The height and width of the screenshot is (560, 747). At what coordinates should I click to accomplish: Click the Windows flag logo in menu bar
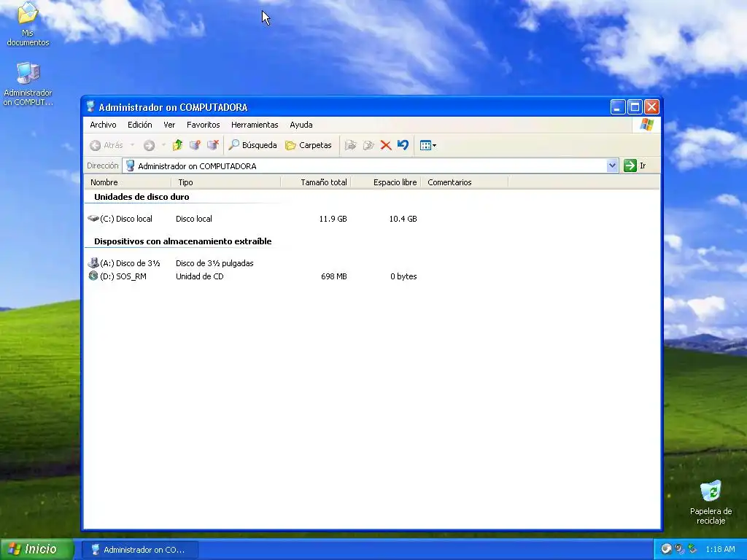(646, 125)
